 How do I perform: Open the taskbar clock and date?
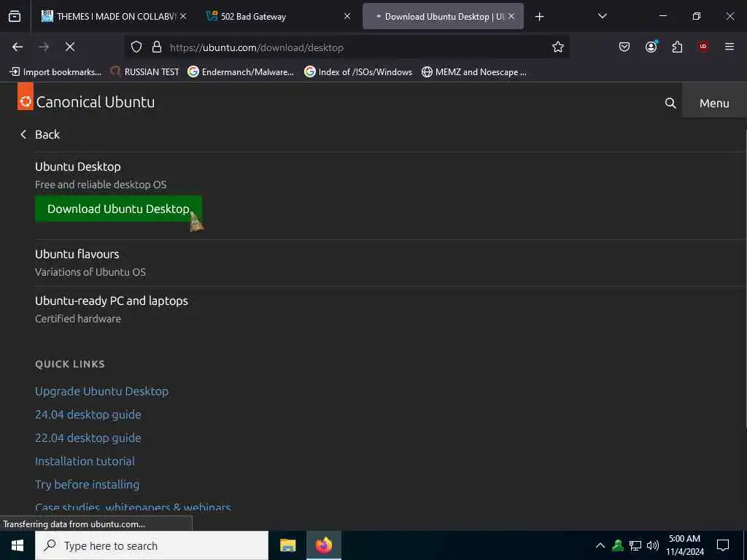[684, 545]
